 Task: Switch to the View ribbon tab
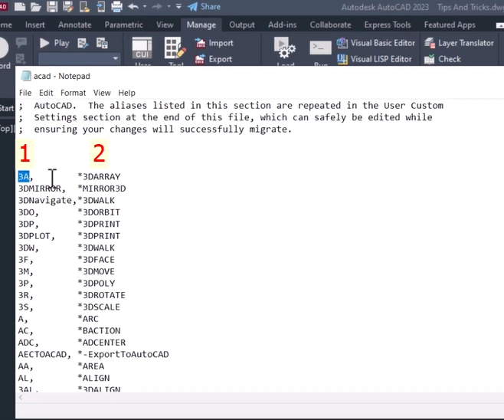coord(165,25)
